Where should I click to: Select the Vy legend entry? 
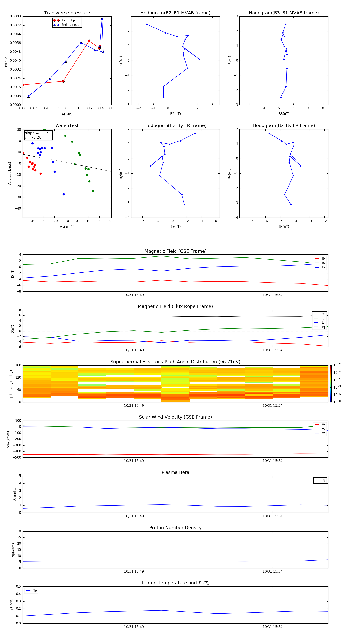coord(320,429)
